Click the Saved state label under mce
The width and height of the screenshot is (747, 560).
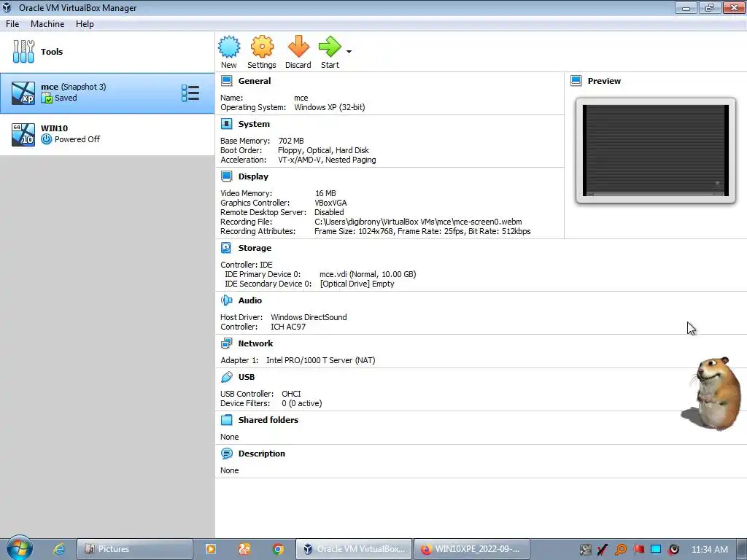[x=66, y=98]
